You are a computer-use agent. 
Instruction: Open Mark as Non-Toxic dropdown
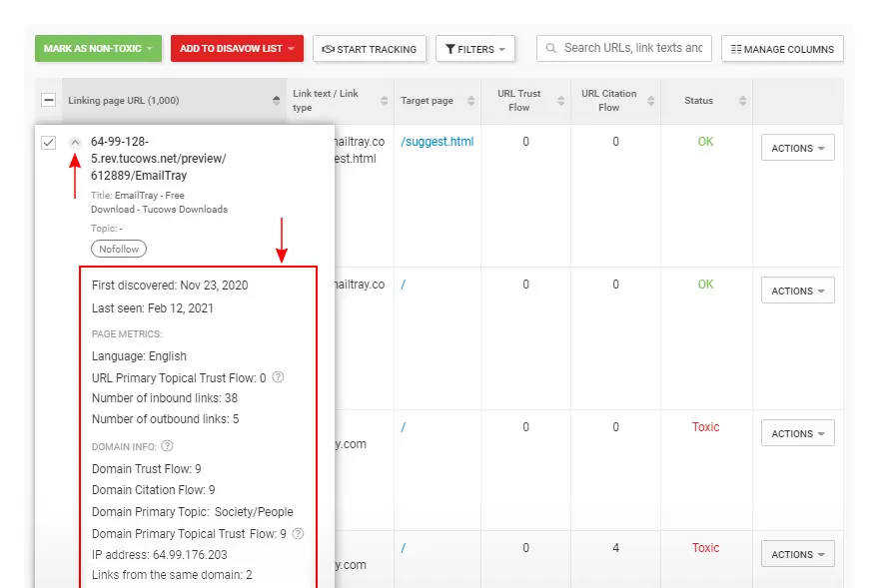(x=98, y=49)
